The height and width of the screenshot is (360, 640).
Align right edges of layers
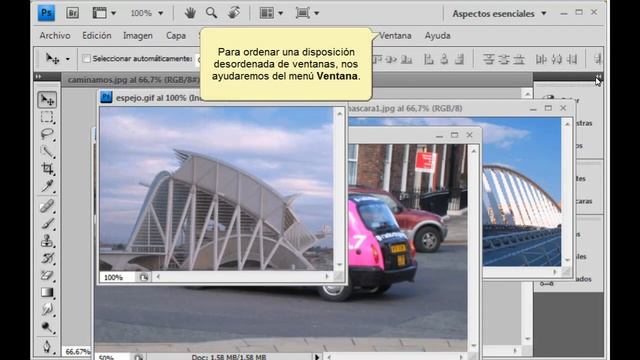pos(460,60)
